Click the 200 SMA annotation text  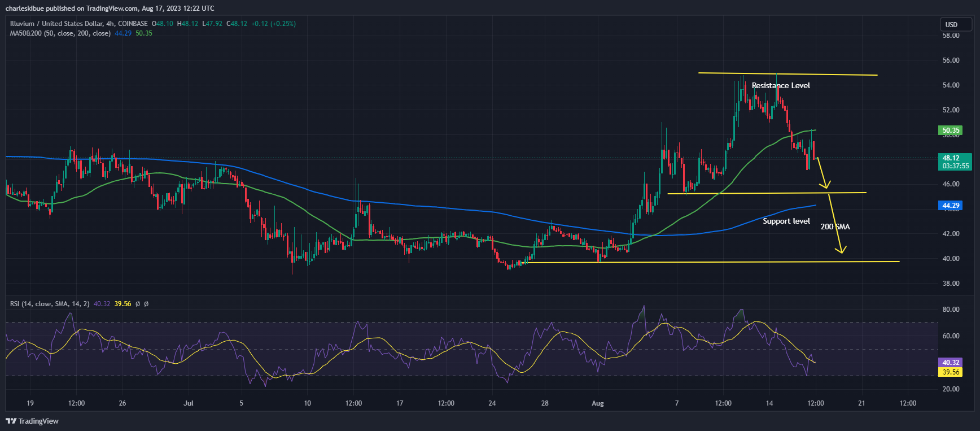[x=835, y=227]
